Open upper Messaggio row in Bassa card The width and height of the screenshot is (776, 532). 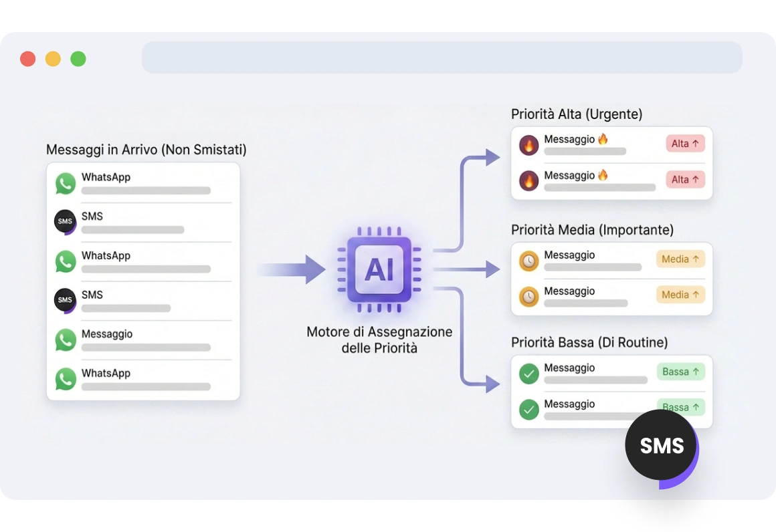point(611,374)
